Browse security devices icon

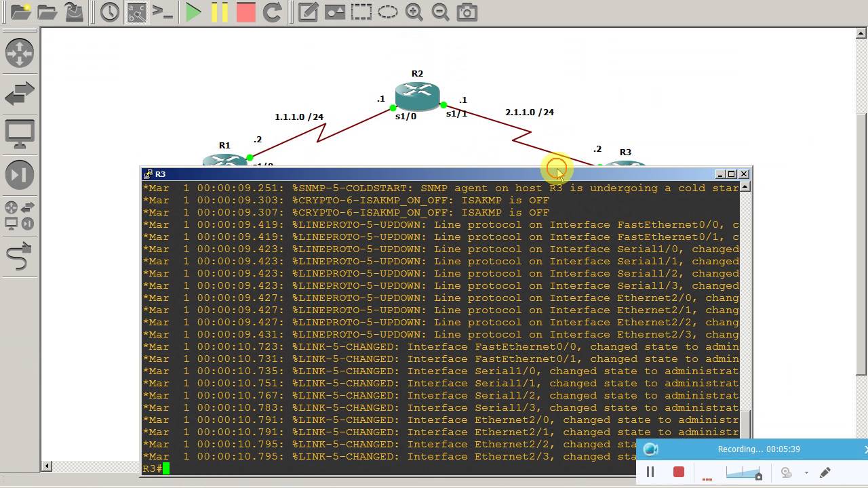pyautogui.click(x=20, y=175)
